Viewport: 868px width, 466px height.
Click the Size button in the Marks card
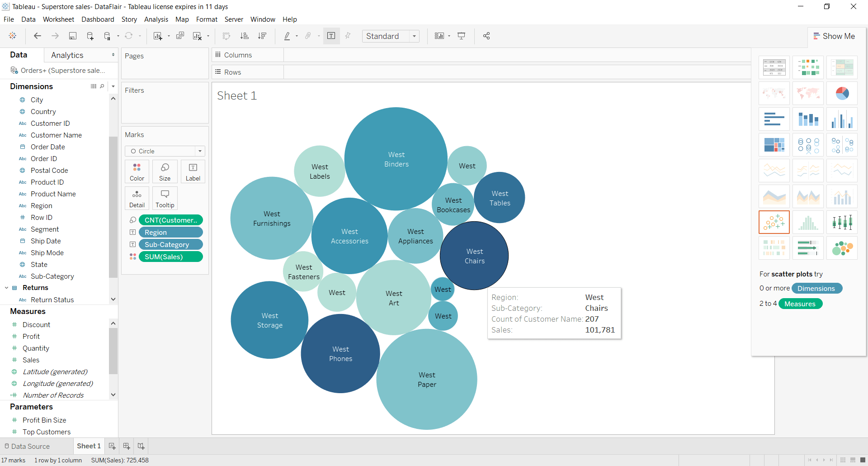[165, 171]
